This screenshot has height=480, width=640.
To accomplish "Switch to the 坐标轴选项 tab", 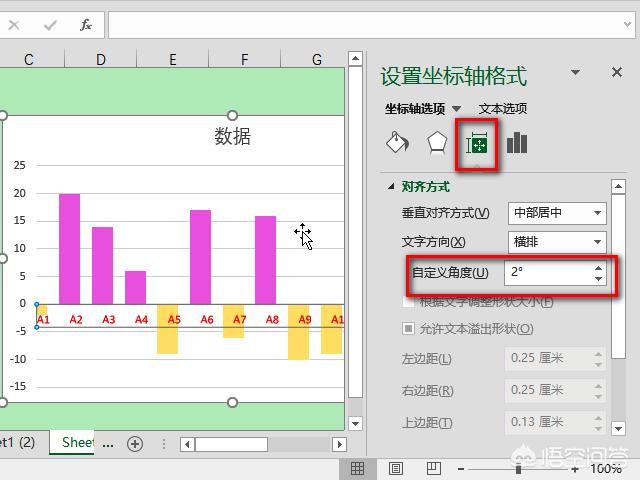I will point(415,109).
